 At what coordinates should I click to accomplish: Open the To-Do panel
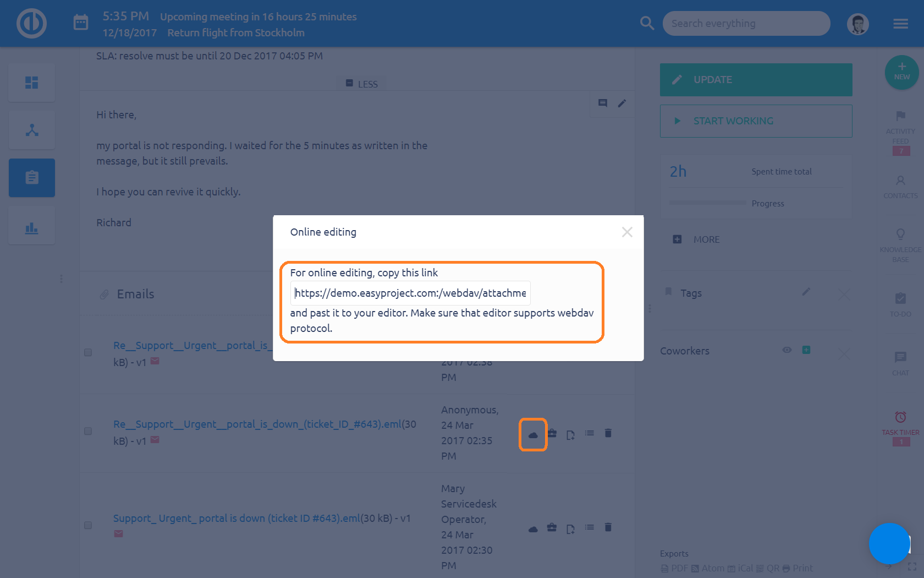click(x=900, y=304)
